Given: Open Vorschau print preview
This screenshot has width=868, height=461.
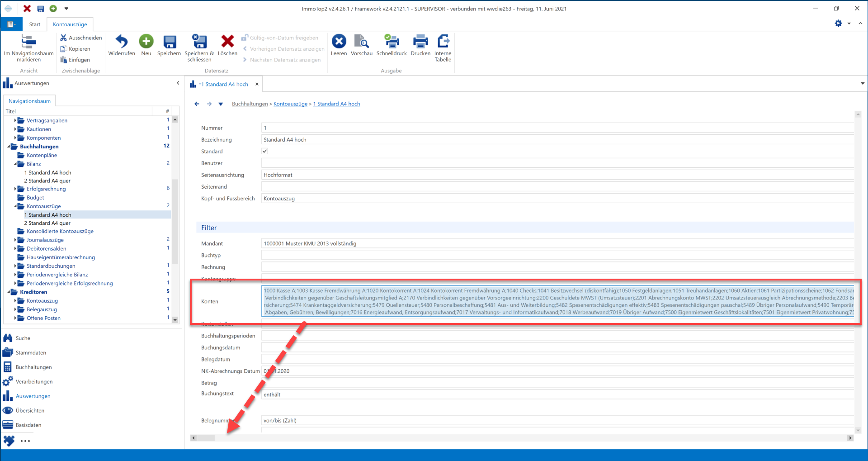Looking at the screenshot, I should [362, 45].
